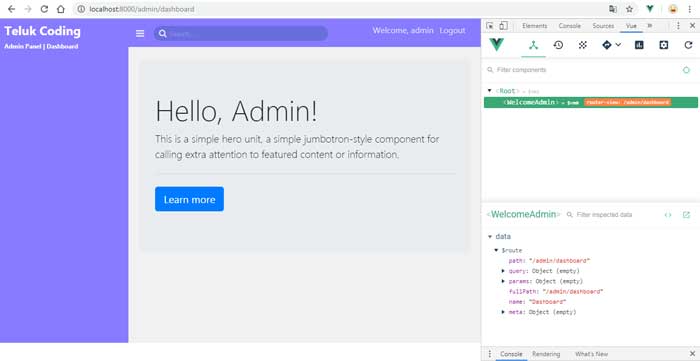
Task: Click the Teluk Coding brand title
Action: tap(42, 31)
